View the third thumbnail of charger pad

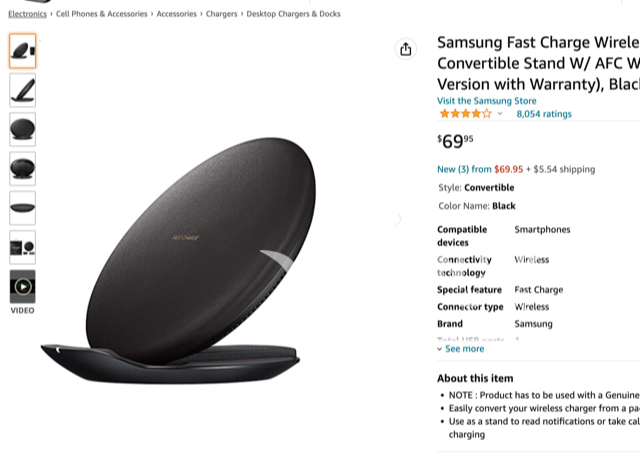tap(22, 129)
